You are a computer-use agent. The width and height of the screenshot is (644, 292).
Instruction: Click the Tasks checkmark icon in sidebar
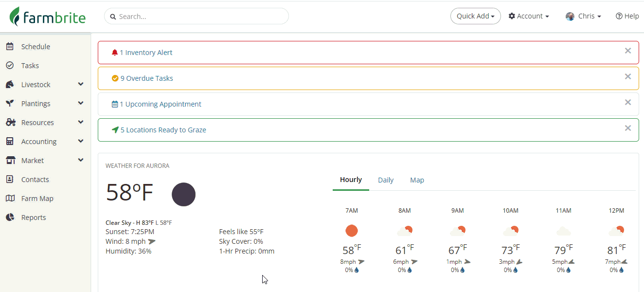(10, 66)
